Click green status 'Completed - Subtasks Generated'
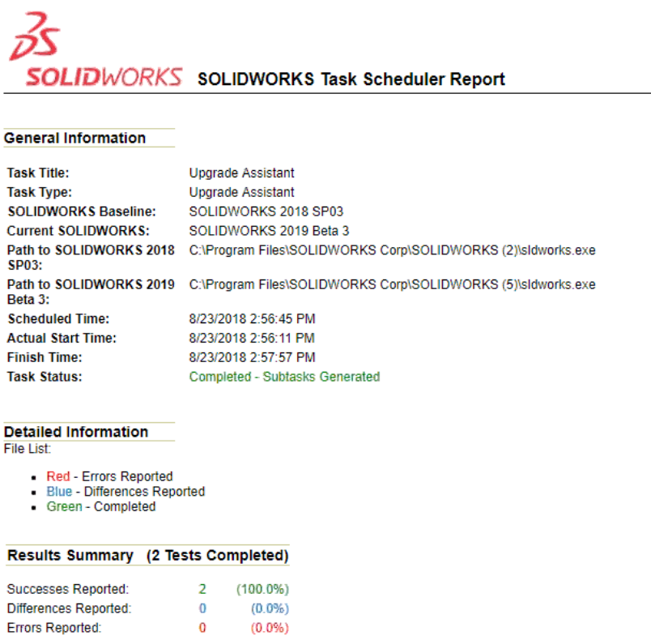Image resolution: width=651 pixels, height=644 pixels. [284, 377]
